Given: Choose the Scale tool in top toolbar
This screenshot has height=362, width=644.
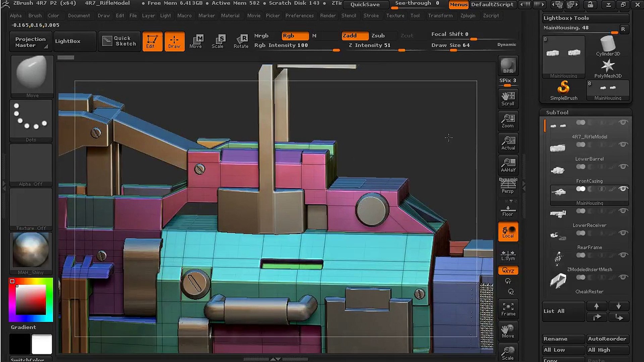Looking at the screenshot, I should [x=218, y=42].
